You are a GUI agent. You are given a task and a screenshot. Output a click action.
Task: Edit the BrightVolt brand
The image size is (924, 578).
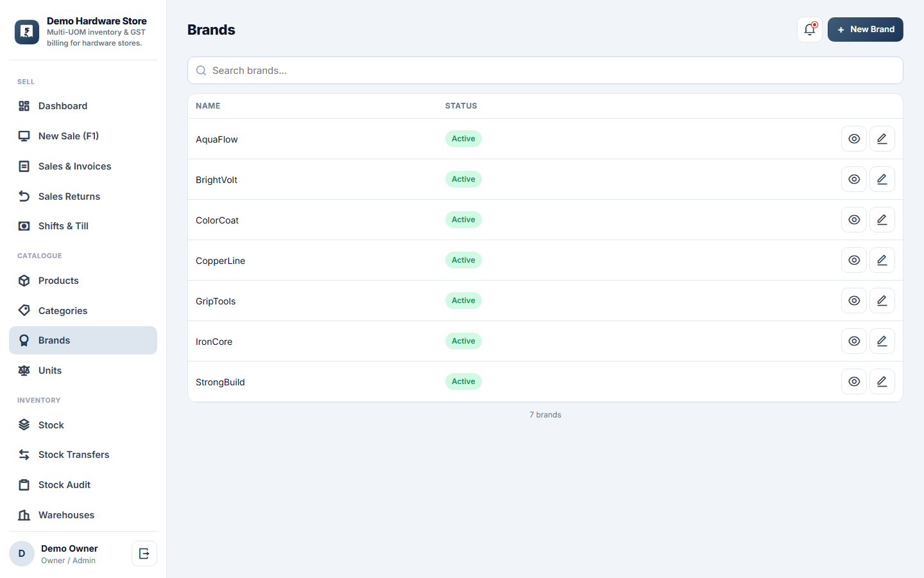(882, 179)
